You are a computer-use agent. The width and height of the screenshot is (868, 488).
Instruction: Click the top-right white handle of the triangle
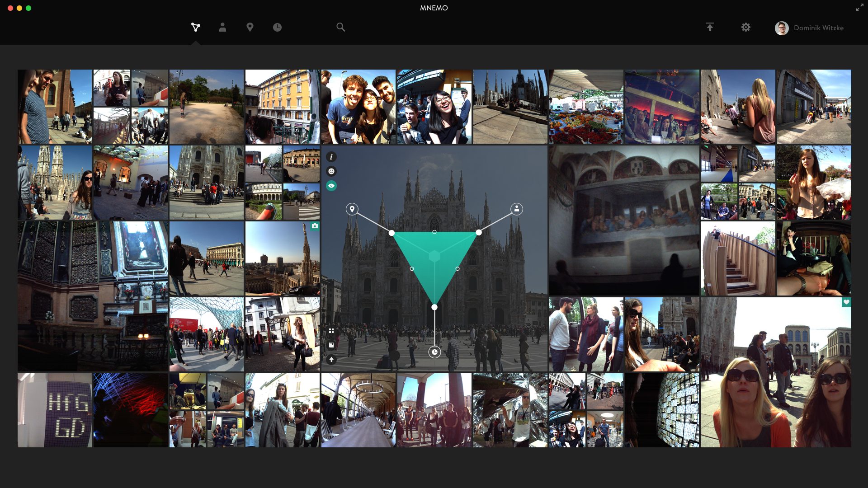click(479, 233)
